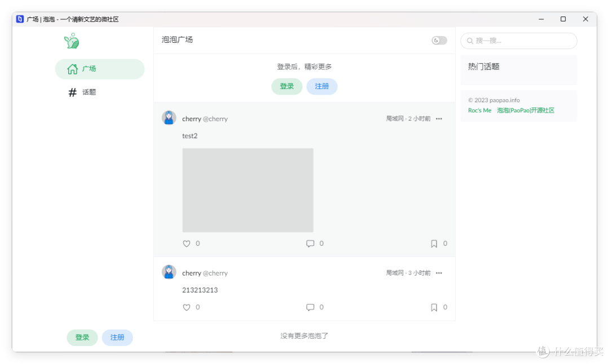Image resolution: width=609 pixels, height=364 pixels.
Task: Open the 话题 topics menu item
Action: [100, 92]
